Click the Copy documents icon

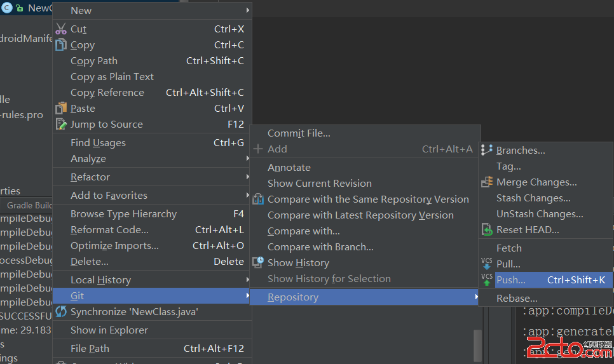pyautogui.click(x=61, y=45)
